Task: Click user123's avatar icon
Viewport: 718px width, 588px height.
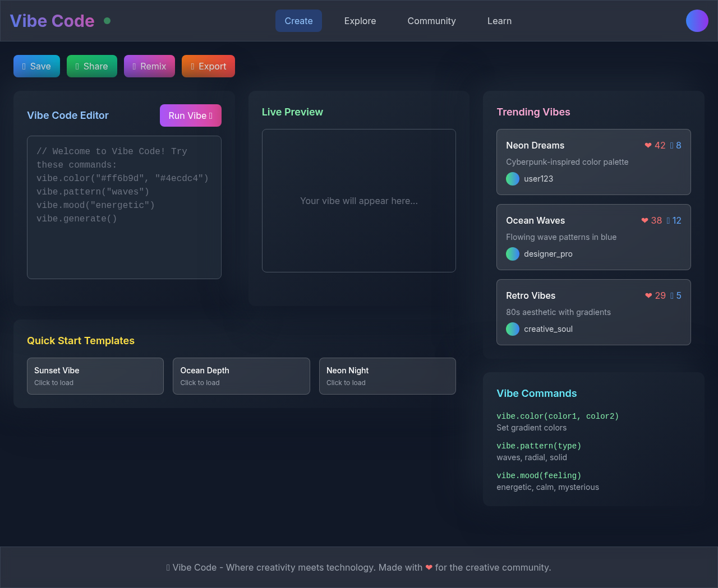Action: click(x=512, y=179)
